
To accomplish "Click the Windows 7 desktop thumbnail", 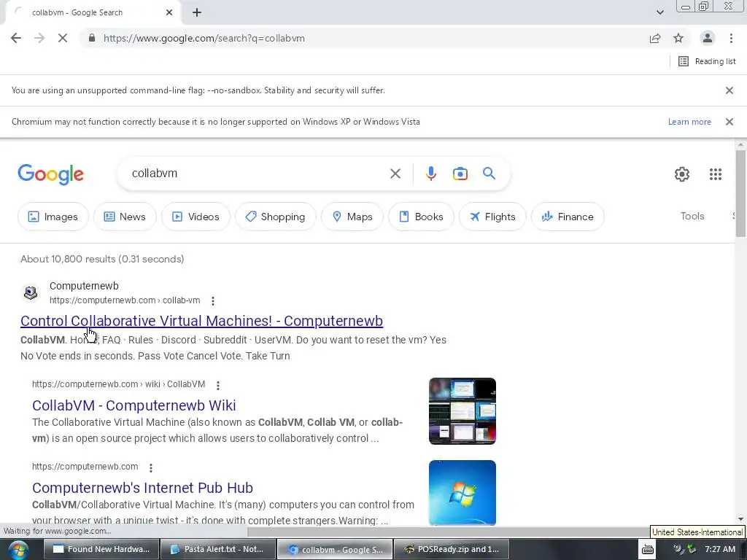I will click(x=462, y=492).
